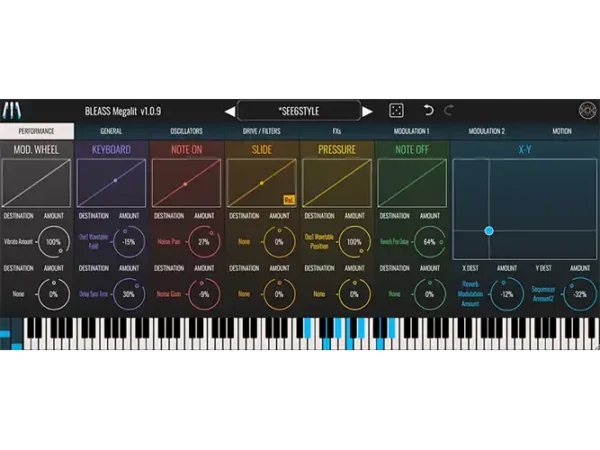Click the redo arrow icon
The image size is (600, 450).
(449, 111)
